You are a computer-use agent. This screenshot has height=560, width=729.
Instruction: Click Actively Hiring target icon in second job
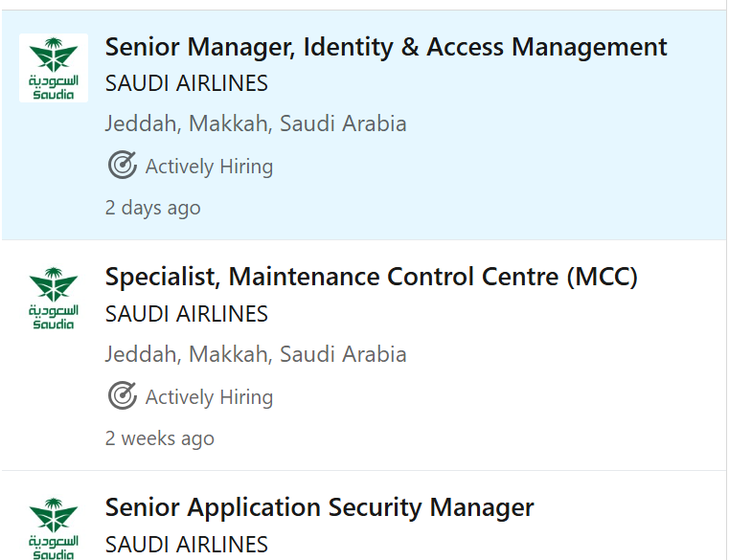(123, 395)
